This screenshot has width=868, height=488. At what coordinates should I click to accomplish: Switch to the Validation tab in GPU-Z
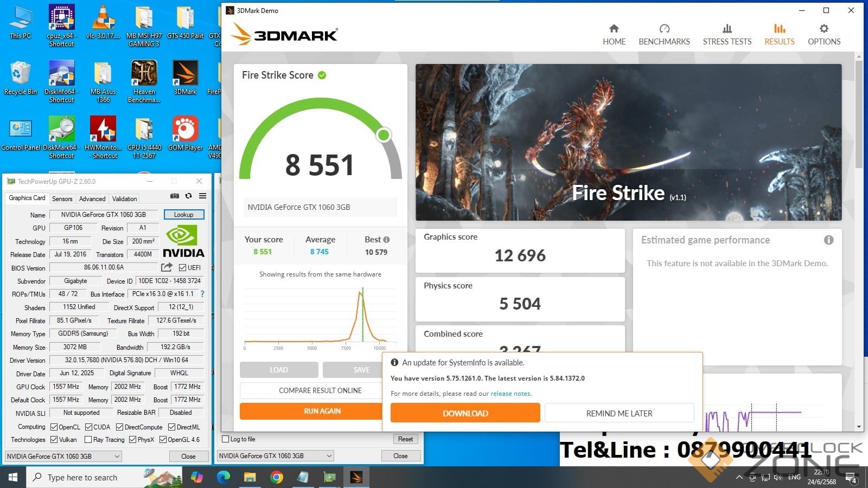(125, 199)
